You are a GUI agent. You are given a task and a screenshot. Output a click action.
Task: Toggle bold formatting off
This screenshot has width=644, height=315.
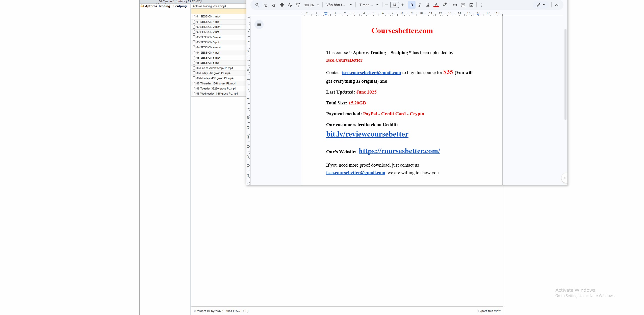(x=411, y=5)
